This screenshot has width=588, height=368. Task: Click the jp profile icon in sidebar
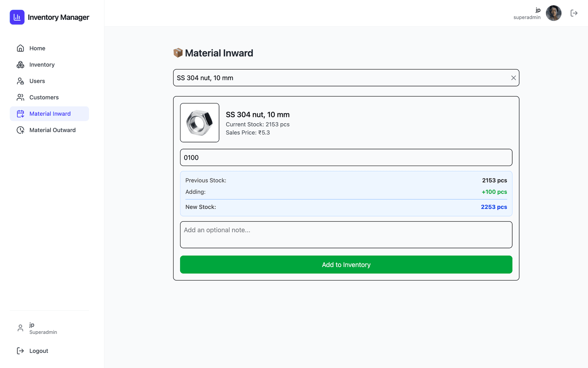pyautogui.click(x=21, y=328)
